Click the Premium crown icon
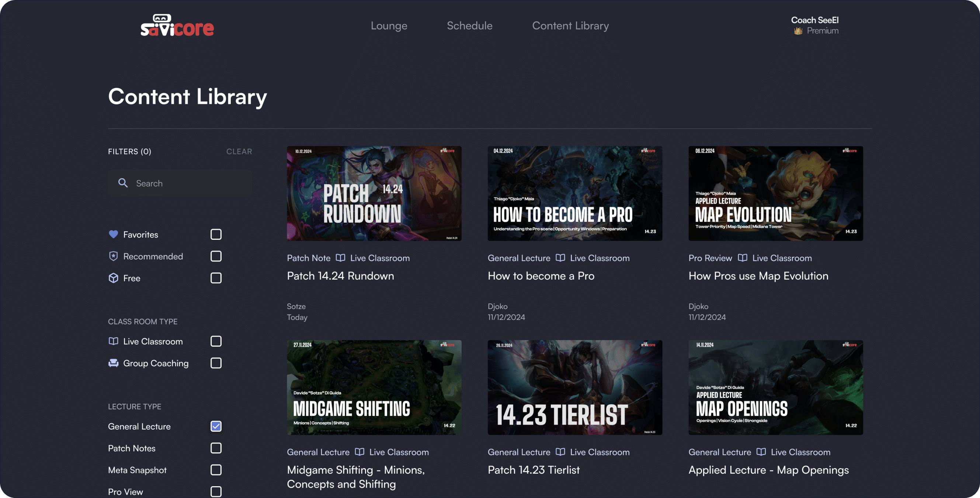This screenshot has height=498, width=980. (x=798, y=31)
